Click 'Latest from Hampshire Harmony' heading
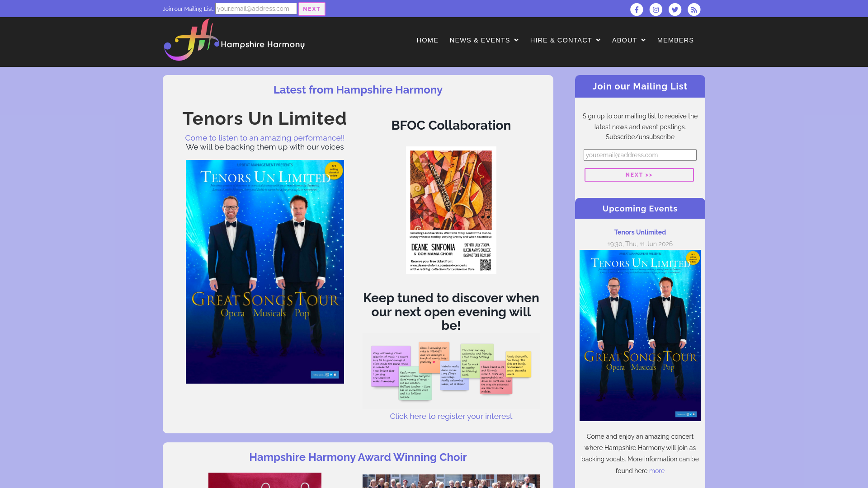 358,90
